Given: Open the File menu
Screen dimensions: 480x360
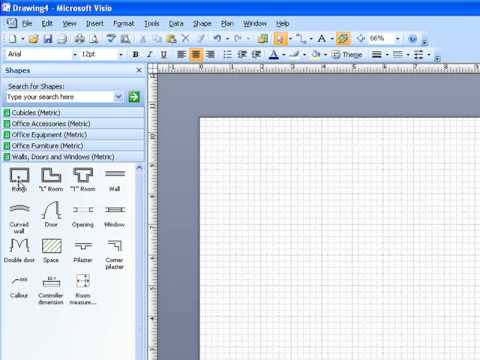Looking at the screenshot, I should [27, 23].
